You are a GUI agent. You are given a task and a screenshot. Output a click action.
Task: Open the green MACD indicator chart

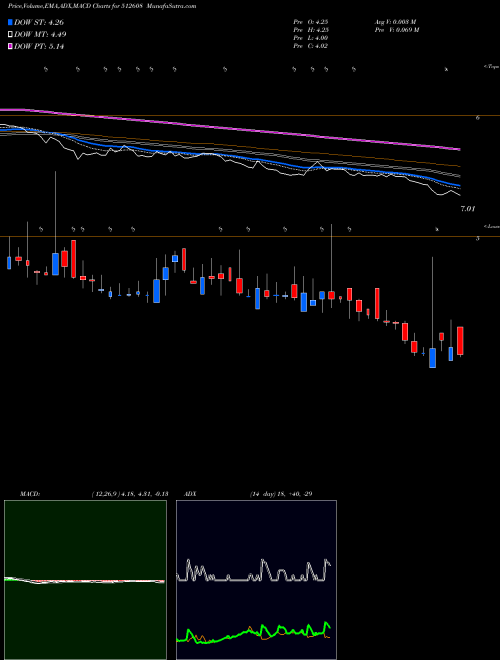click(85, 580)
